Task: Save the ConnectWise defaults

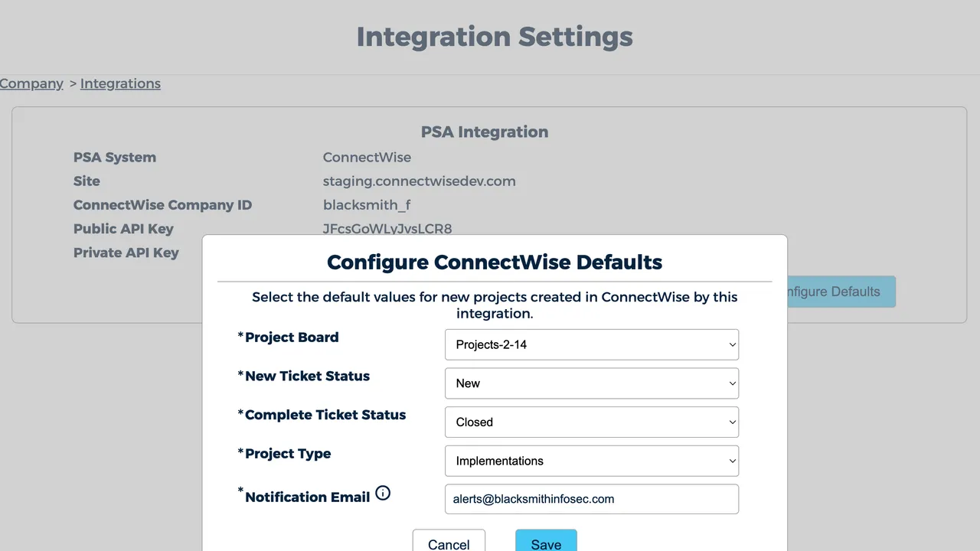Action: pyautogui.click(x=546, y=542)
